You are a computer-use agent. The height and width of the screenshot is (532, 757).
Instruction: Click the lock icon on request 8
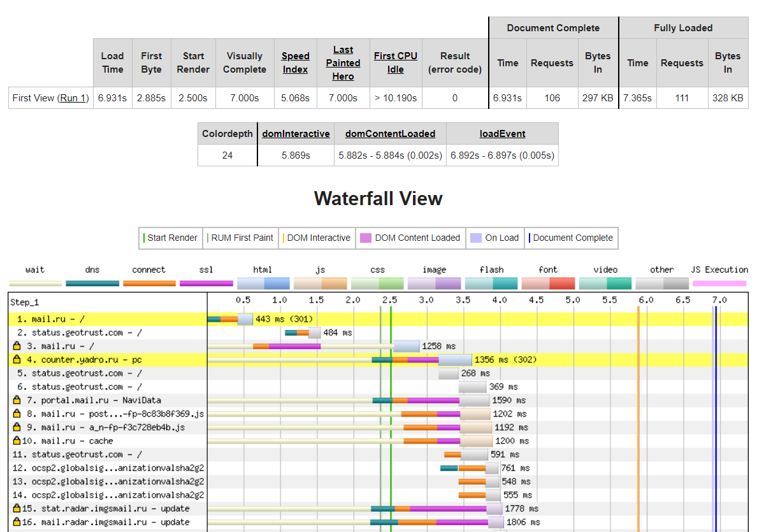pos(17,413)
